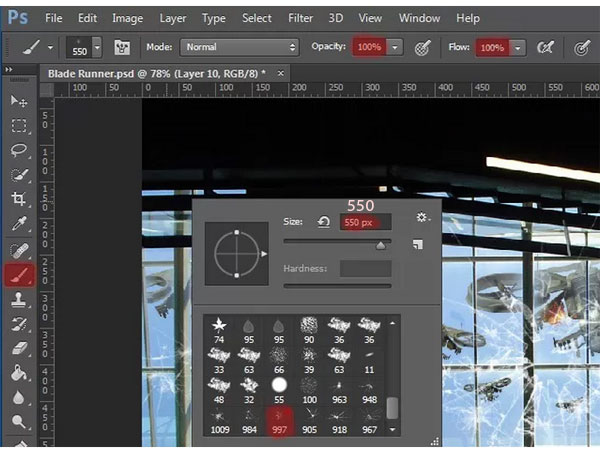Select the cracked glass brush 997
Screen dimensions: 600x453
(279, 421)
